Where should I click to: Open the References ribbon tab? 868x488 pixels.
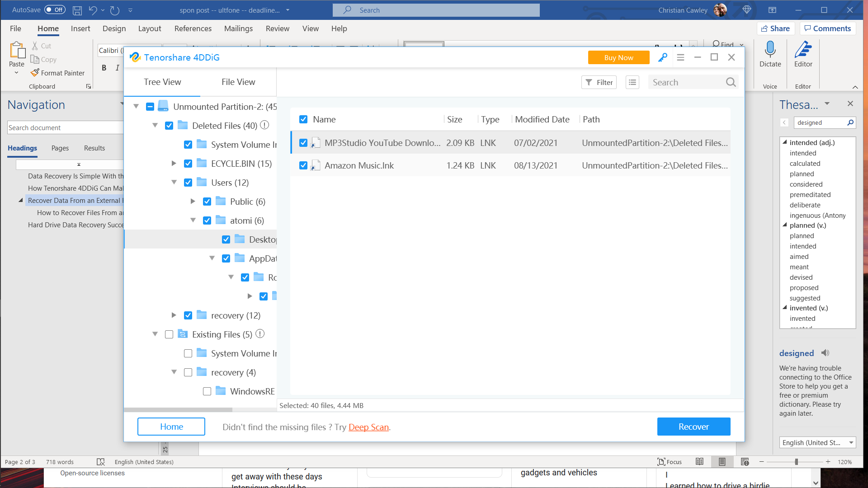[x=193, y=28]
